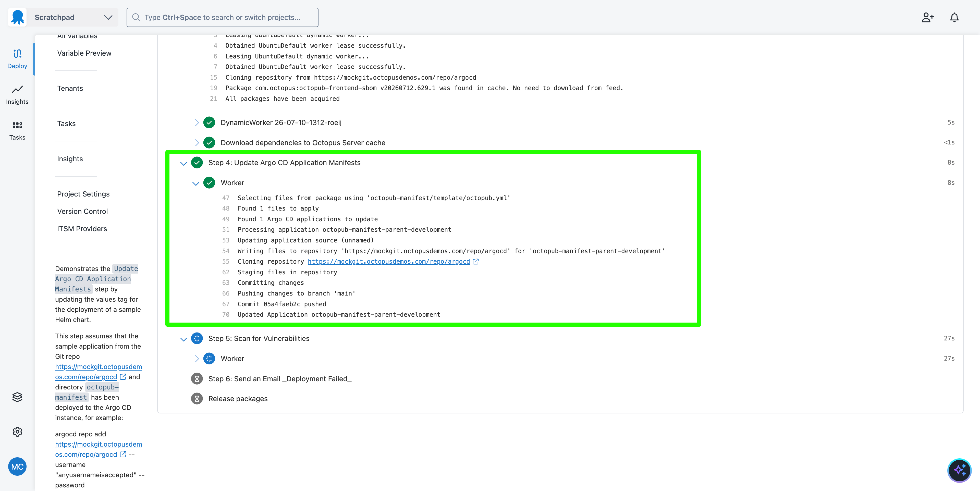
Task: Click Step 6 Send an Email Deployment Failed
Action: point(280,379)
